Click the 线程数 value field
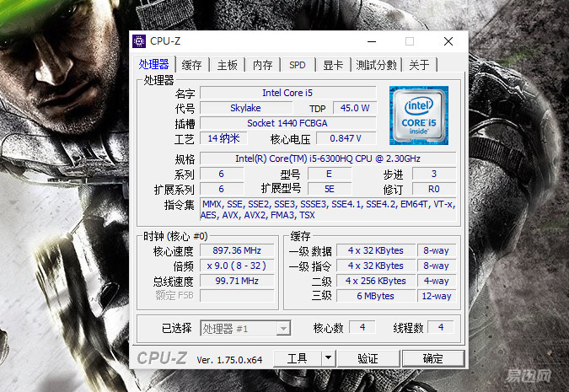The height and width of the screenshot is (392, 569). [x=441, y=327]
